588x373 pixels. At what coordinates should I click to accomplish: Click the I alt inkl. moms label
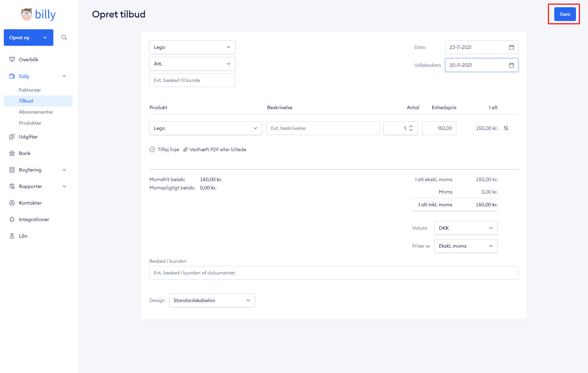tap(435, 205)
